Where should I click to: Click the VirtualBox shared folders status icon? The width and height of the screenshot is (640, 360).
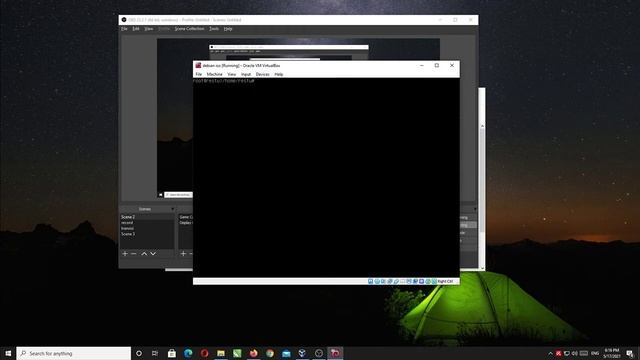tap(402, 281)
